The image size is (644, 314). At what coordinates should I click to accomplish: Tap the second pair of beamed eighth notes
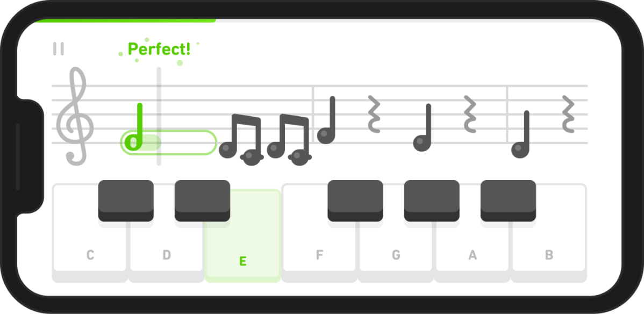coord(289,140)
